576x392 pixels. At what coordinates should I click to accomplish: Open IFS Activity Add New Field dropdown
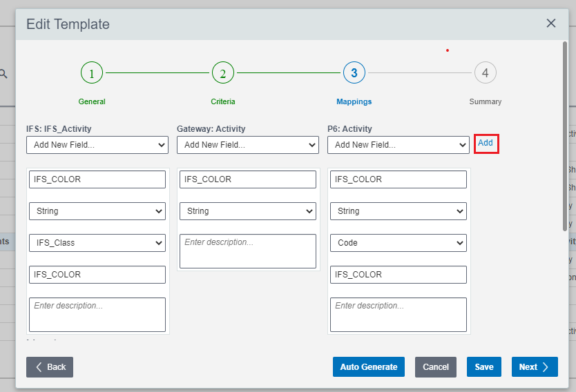tap(97, 145)
